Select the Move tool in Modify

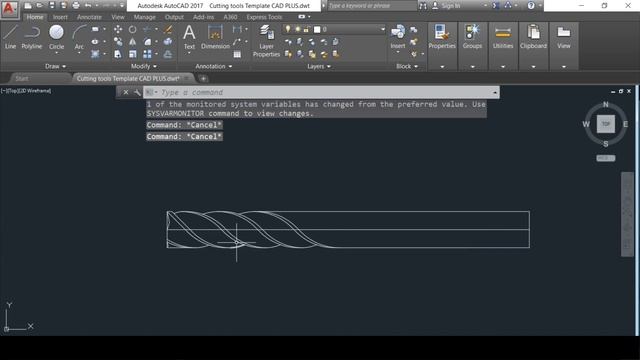coord(118,29)
